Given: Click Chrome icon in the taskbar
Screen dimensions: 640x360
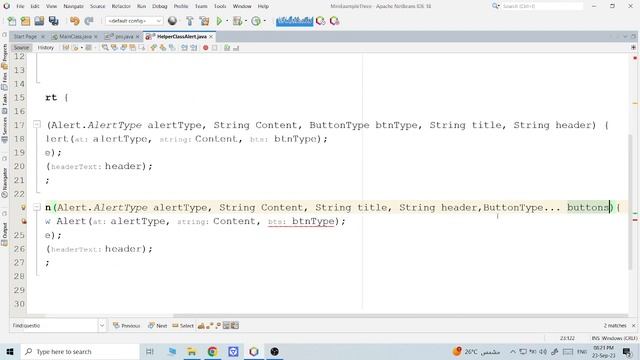Looking at the screenshot, I should point(212,351).
